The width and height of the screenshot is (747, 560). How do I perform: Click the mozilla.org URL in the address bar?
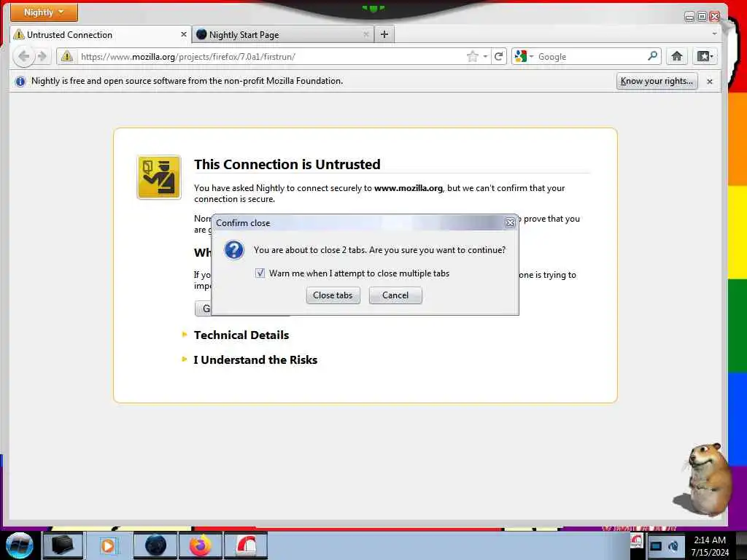(187, 57)
